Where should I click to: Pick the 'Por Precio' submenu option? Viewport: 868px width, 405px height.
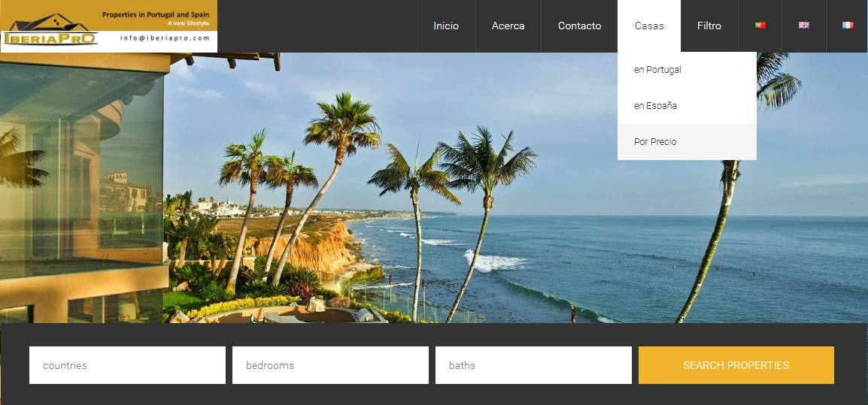click(x=655, y=142)
